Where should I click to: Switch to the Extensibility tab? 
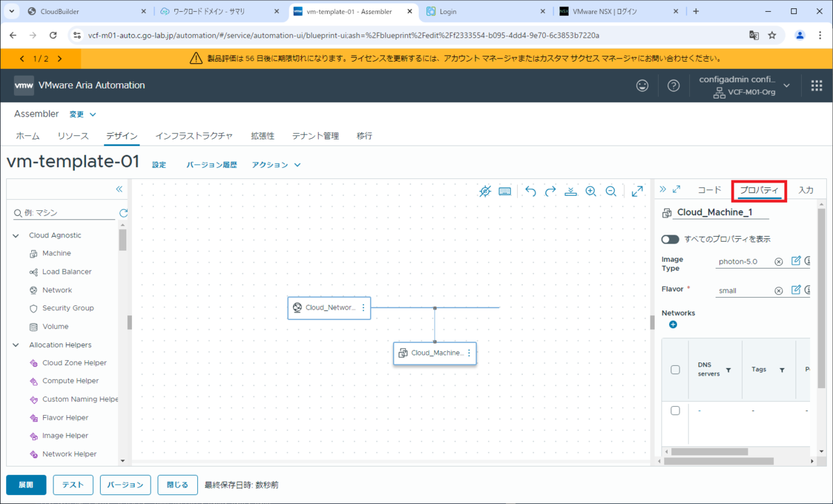tap(262, 136)
